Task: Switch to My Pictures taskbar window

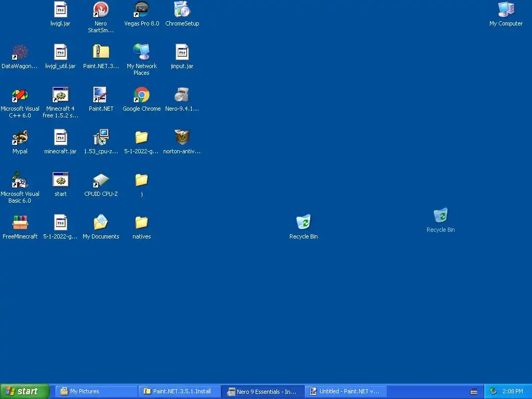Action: (96, 391)
